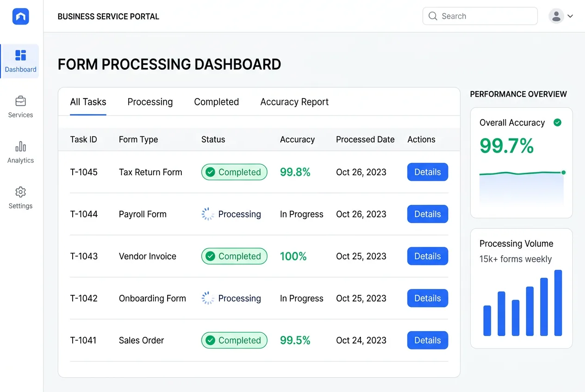Screen dimensions: 585x392
Task: Select the Completed tab
Action: click(216, 102)
